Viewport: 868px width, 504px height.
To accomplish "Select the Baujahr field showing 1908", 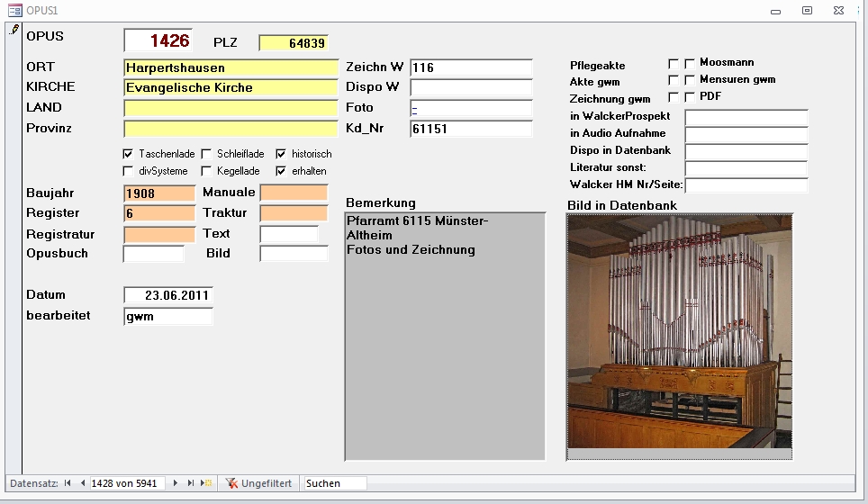I will point(159,193).
